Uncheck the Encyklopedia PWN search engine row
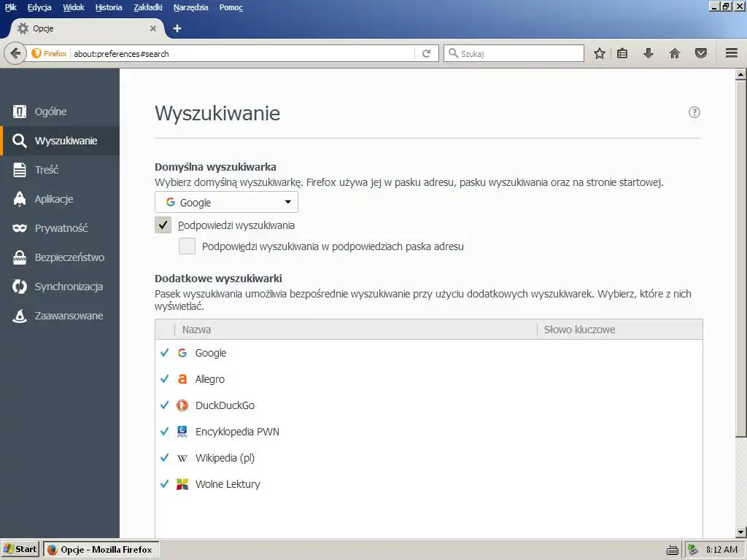 pyautogui.click(x=164, y=432)
